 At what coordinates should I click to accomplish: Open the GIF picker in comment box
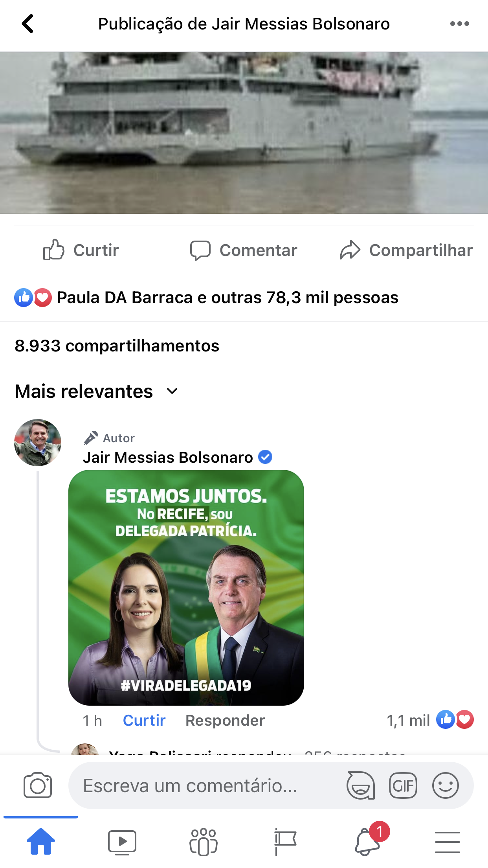[x=403, y=786]
